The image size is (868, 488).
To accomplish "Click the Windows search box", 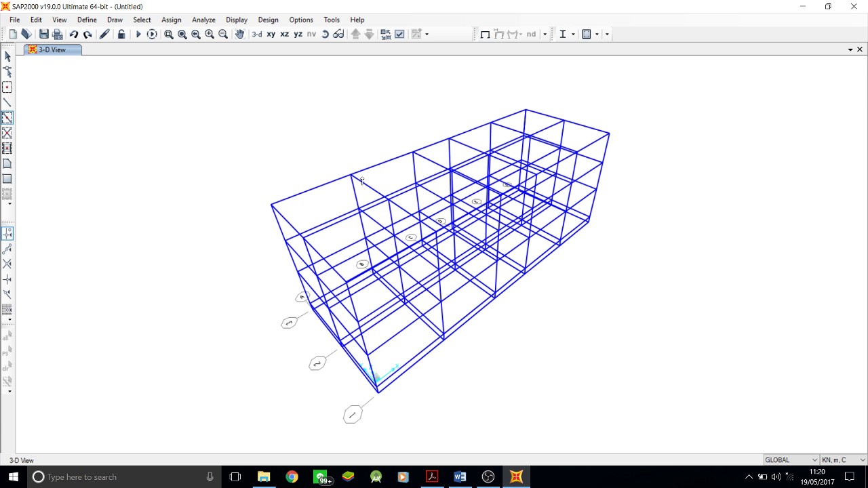I will [x=124, y=476].
